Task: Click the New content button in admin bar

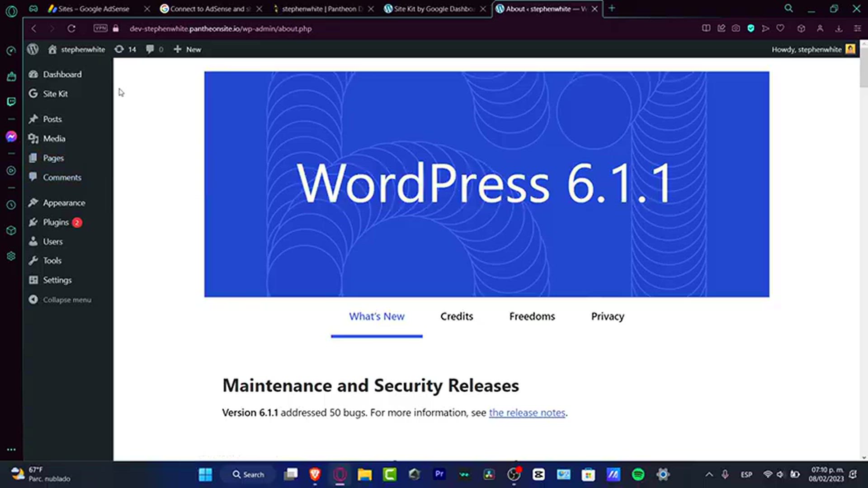Action: pos(188,49)
